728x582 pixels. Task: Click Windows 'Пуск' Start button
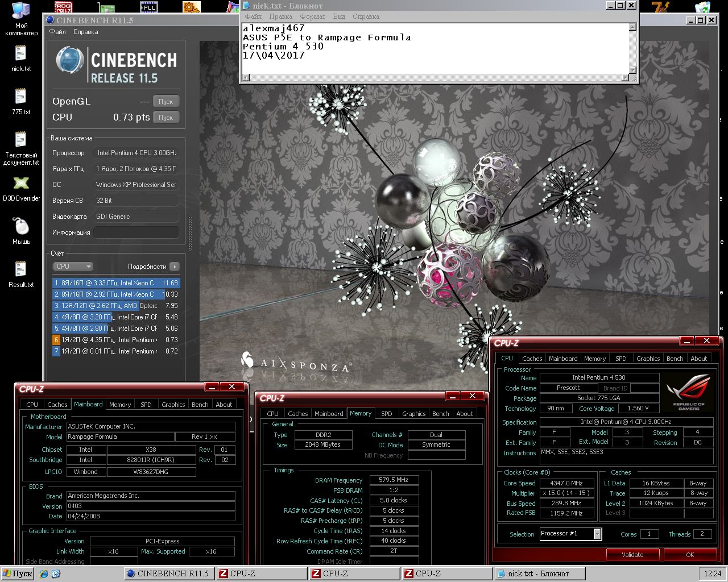17,573
